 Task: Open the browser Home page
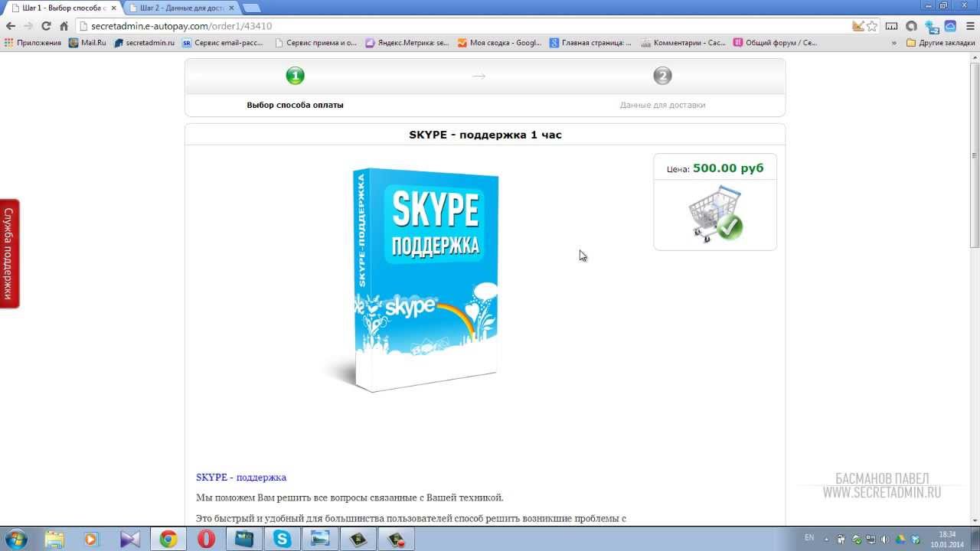(64, 26)
